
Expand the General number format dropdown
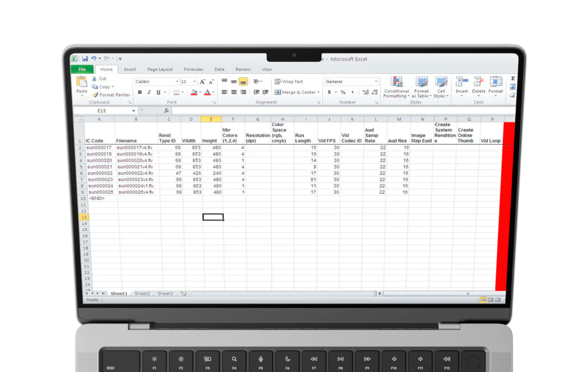point(376,82)
